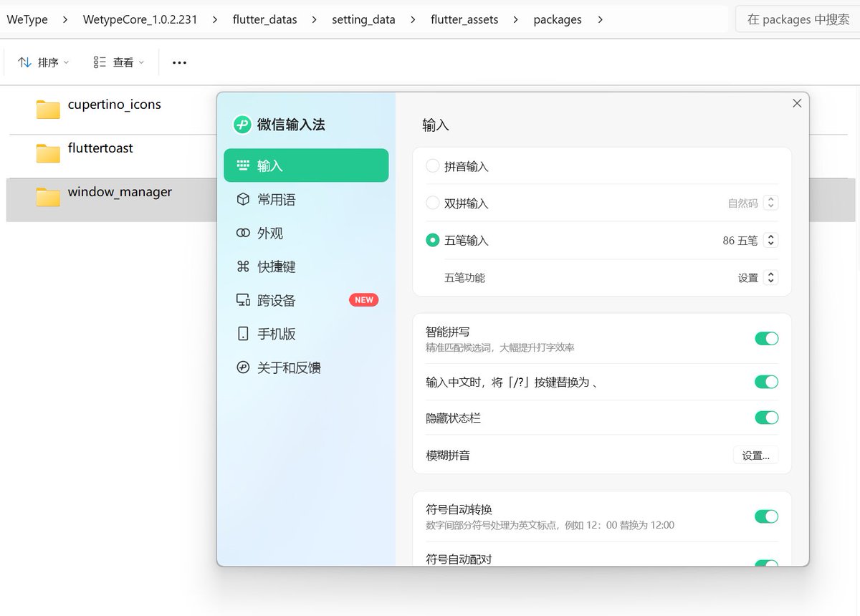Toggle 智能拼写 switch

tap(766, 339)
